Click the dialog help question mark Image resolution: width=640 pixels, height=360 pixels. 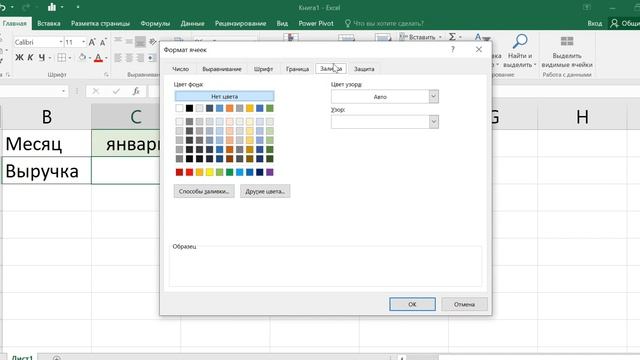pos(452,49)
